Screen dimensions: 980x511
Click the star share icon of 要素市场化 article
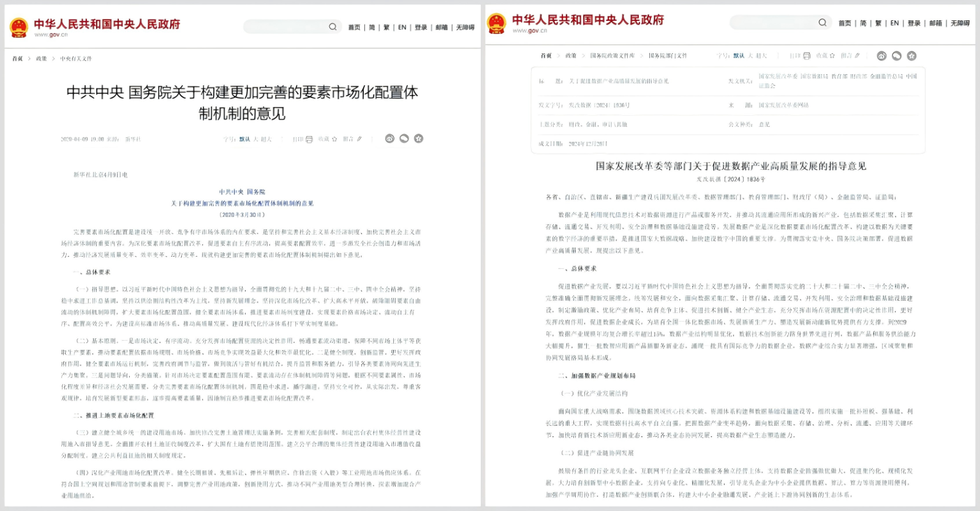pyautogui.click(x=419, y=138)
